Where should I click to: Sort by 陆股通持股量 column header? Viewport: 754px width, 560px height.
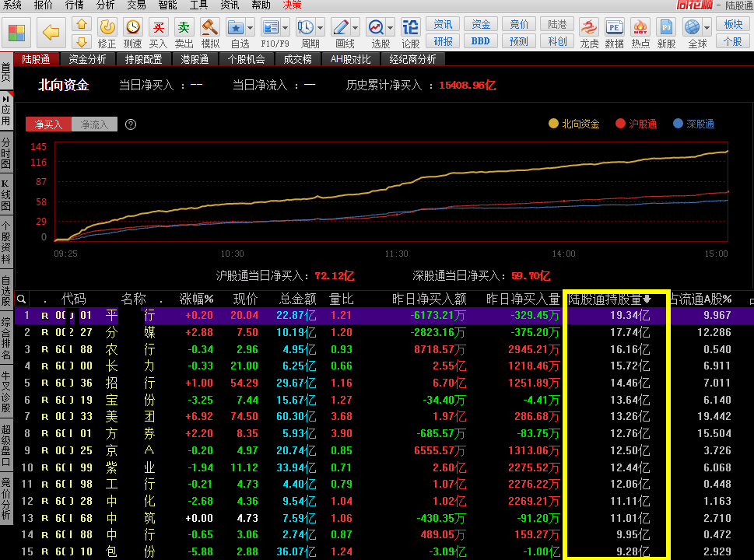point(609,299)
